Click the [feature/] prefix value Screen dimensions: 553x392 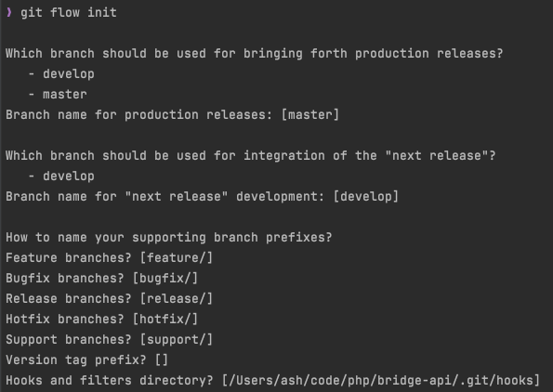(x=177, y=258)
